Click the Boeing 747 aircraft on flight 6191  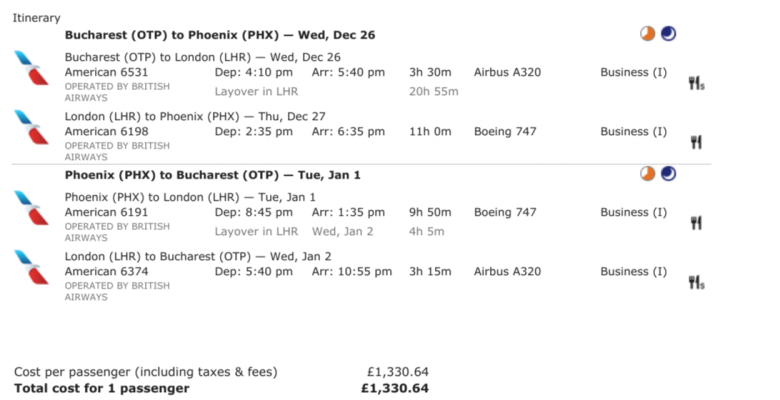[505, 212]
